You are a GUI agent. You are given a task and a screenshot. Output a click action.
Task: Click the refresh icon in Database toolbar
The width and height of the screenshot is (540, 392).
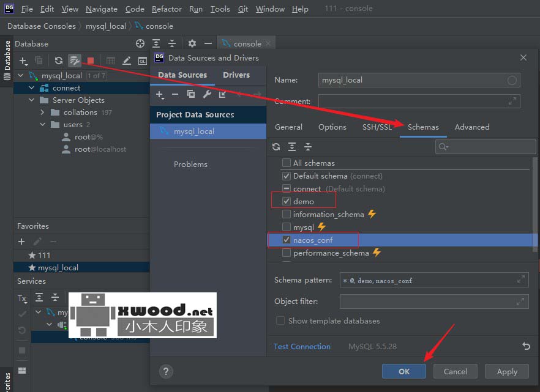[59, 61]
